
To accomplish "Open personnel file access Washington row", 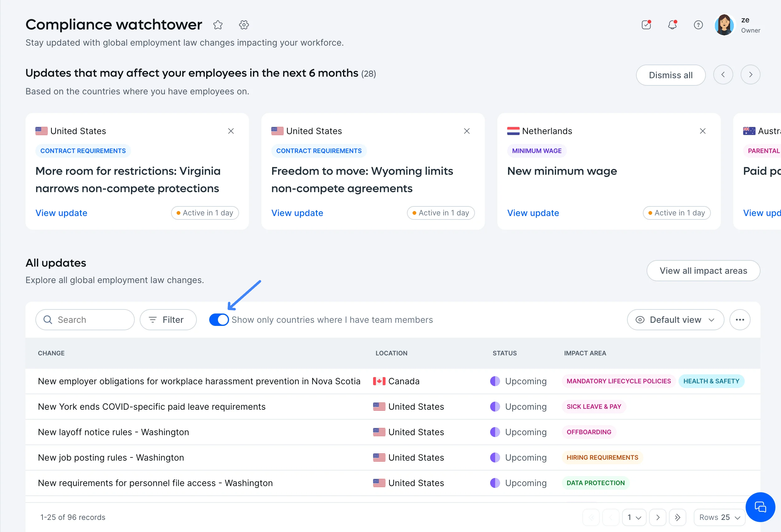I will click(x=393, y=483).
